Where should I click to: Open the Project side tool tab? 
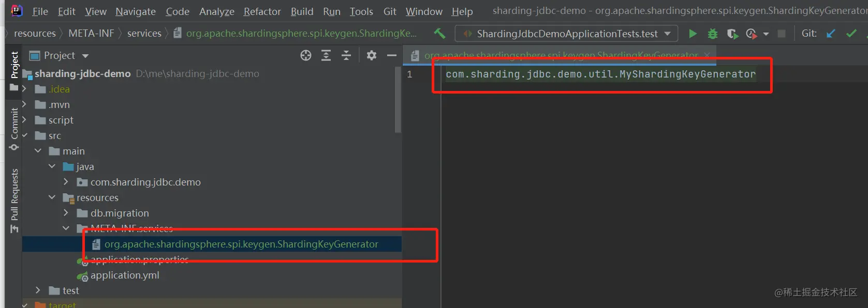[14, 70]
